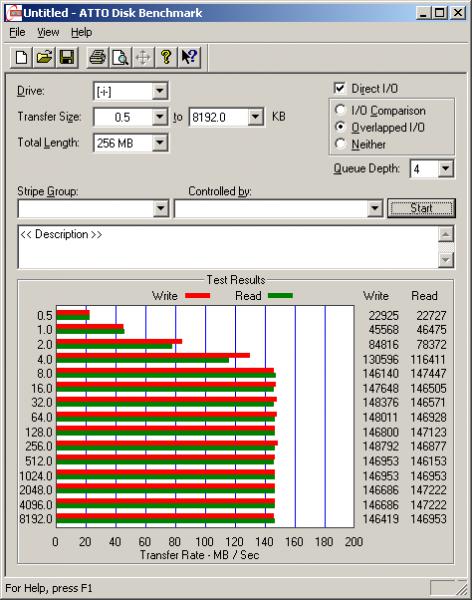Open Print Preview from the toolbar

(x=120, y=57)
